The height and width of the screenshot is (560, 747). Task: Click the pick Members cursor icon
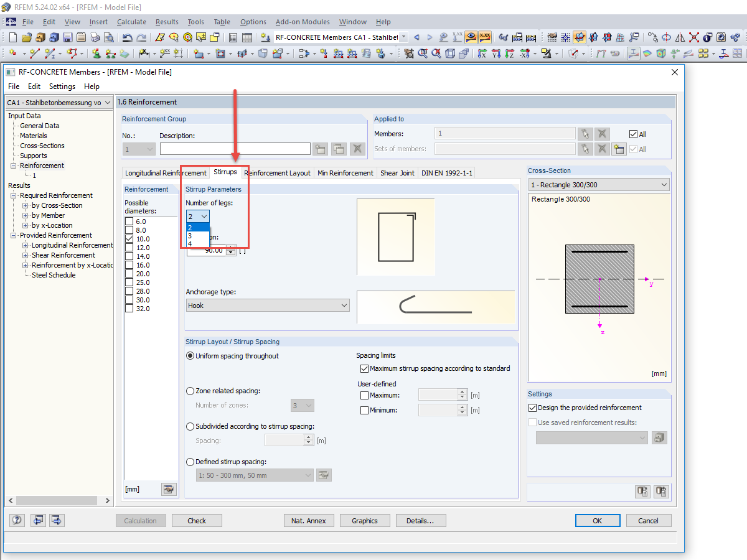coord(585,133)
